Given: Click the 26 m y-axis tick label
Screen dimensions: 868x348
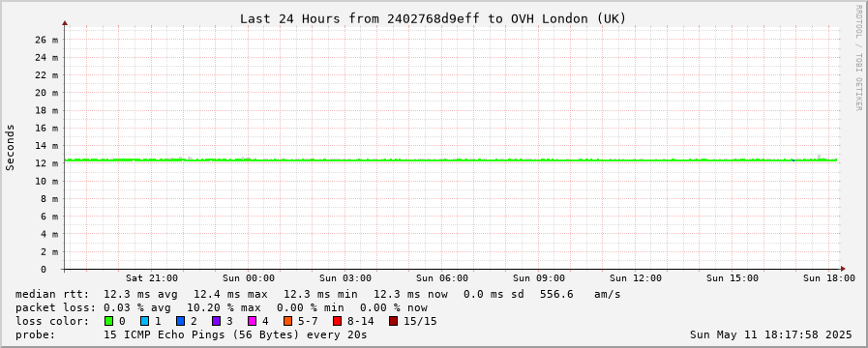Looking at the screenshot, I should 47,40.
